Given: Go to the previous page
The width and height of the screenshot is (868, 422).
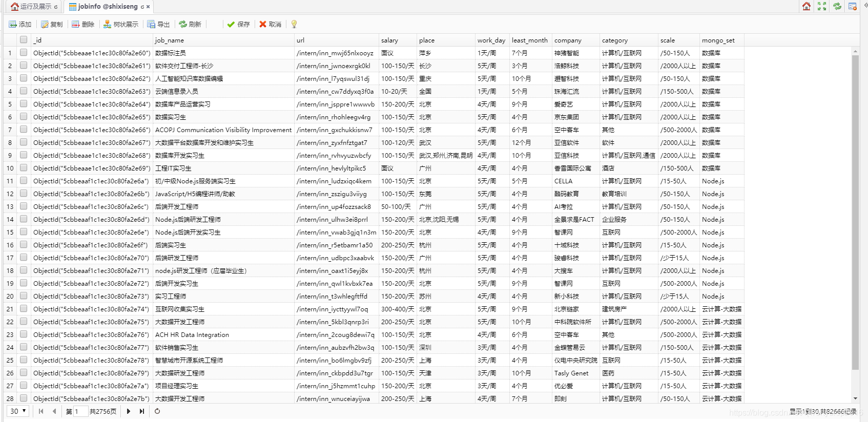Looking at the screenshot, I should pos(54,411).
